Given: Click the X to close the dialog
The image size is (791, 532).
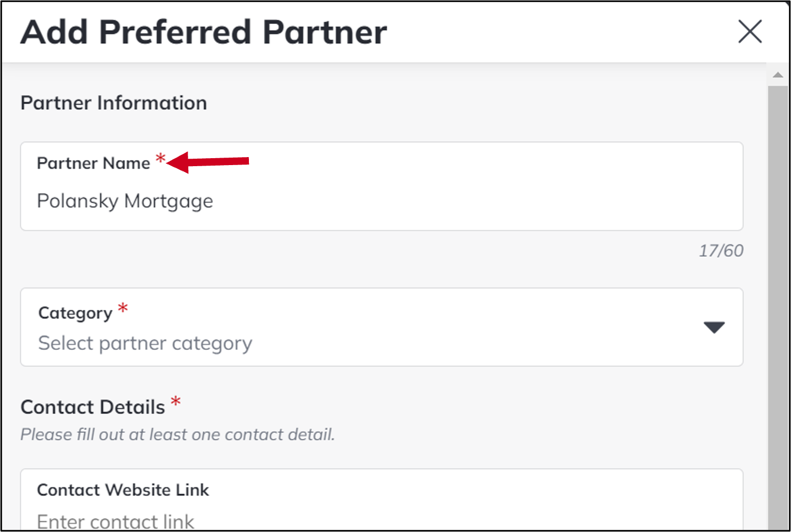Looking at the screenshot, I should coord(749,32).
